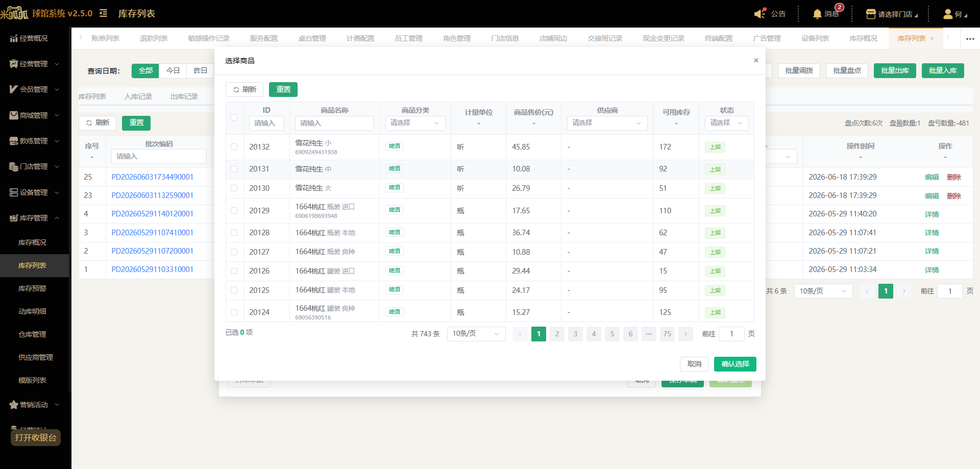Image resolution: width=980 pixels, height=469 pixels.
Task: Open the 10条/页 page size dropdown in dialog
Action: [x=476, y=334]
